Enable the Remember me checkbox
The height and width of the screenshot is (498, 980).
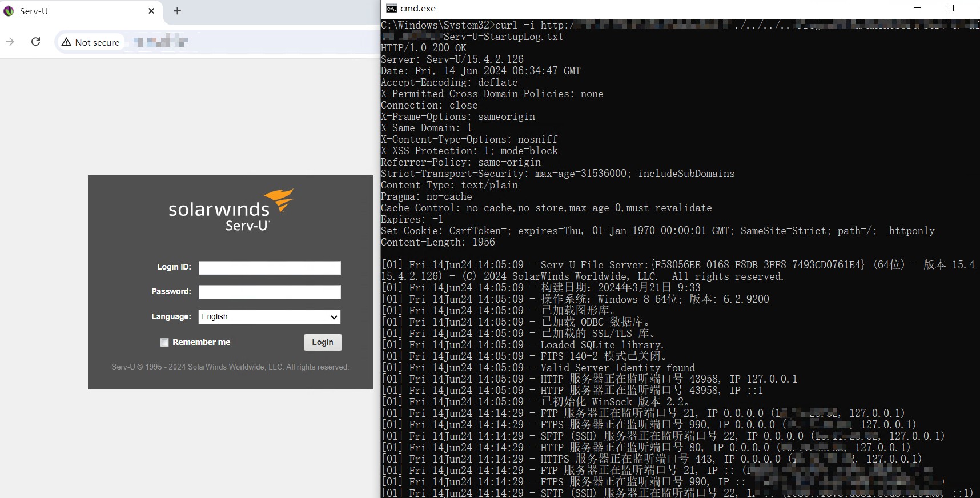pyautogui.click(x=164, y=343)
